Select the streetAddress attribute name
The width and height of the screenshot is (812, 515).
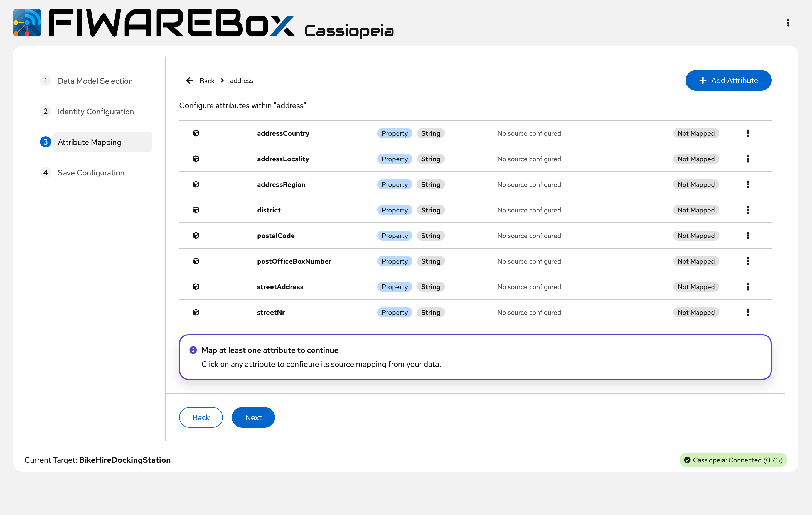pos(280,287)
